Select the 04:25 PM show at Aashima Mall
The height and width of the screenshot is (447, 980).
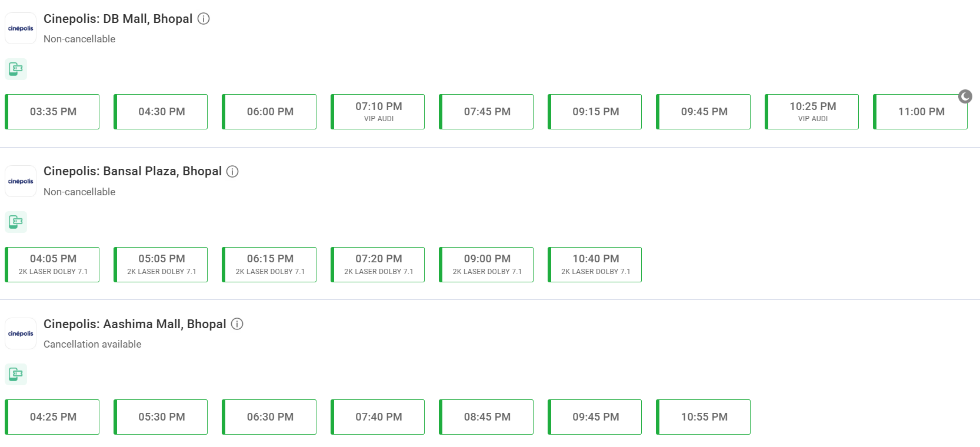[52, 417]
